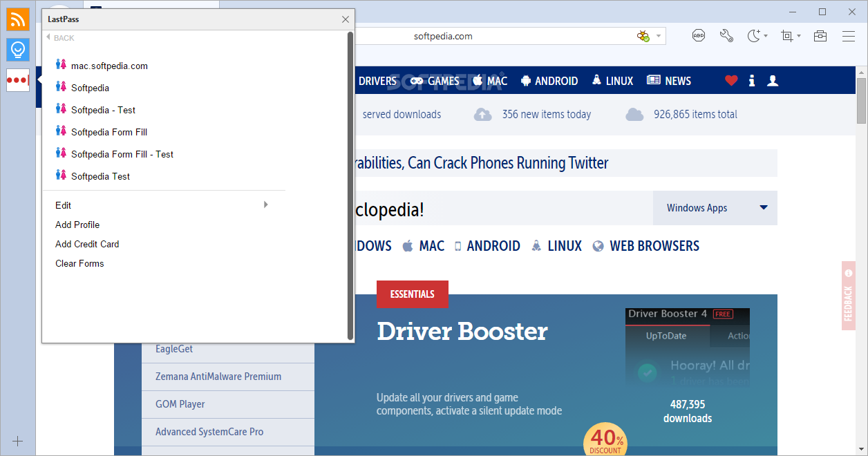Open the NEWS navigation tab
868x456 pixels.
click(678, 81)
